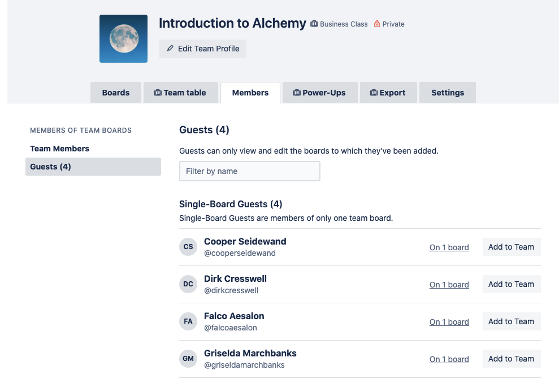The width and height of the screenshot is (559, 392).
Task: Open the Team table tab
Action: 180,93
